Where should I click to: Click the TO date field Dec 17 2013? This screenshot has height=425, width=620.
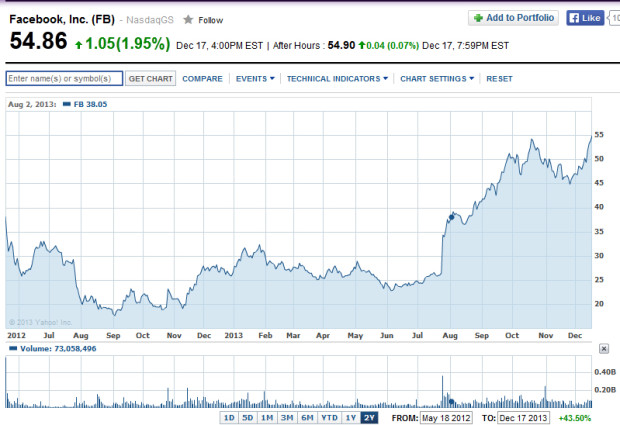tap(523, 418)
